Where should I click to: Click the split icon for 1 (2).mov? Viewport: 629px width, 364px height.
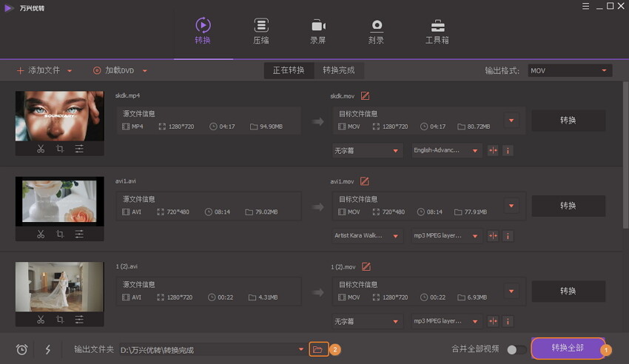493,321
